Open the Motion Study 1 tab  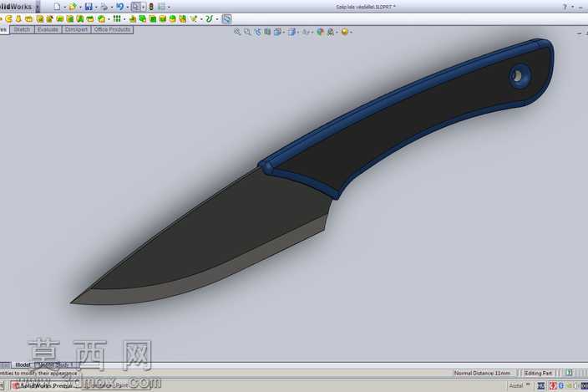[x=55, y=364]
